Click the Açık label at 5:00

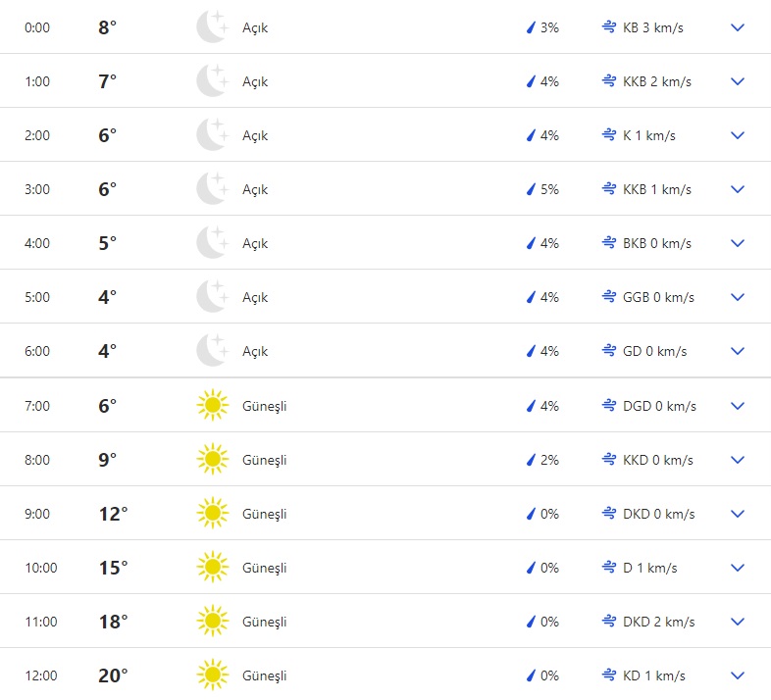click(x=255, y=297)
